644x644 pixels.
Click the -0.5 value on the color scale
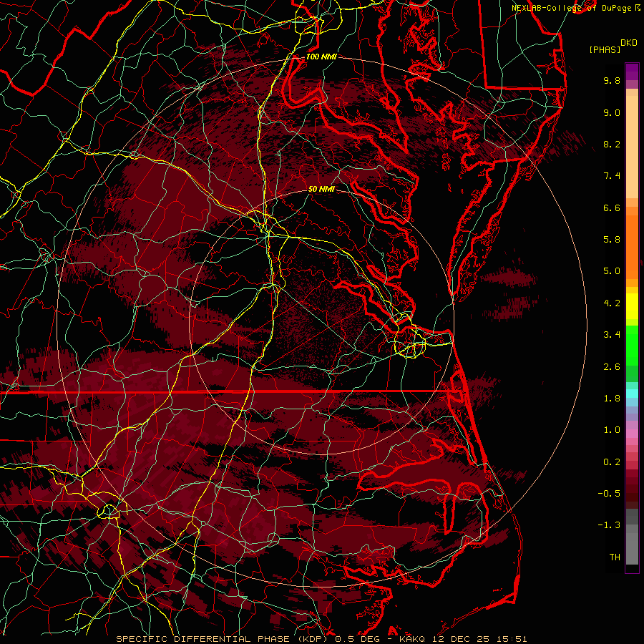(609, 494)
